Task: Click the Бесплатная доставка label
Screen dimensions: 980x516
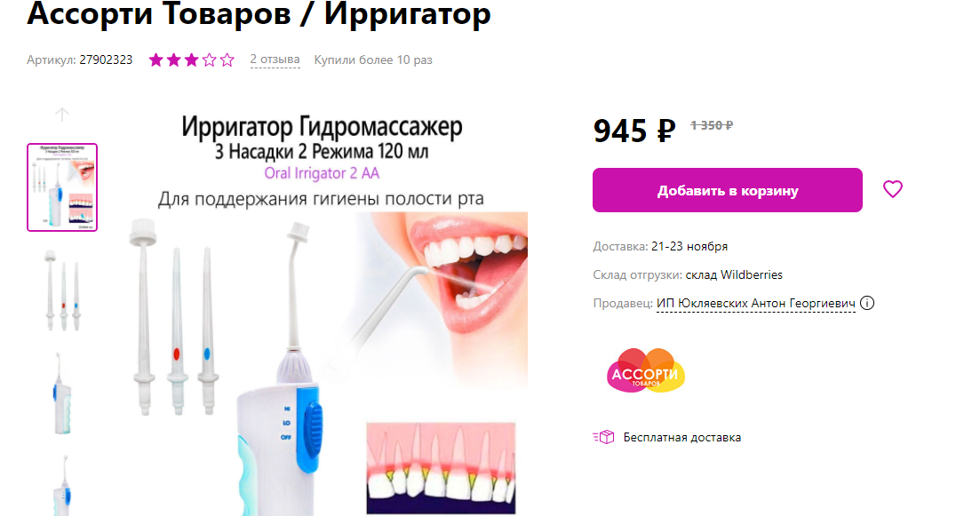Action: click(x=681, y=437)
